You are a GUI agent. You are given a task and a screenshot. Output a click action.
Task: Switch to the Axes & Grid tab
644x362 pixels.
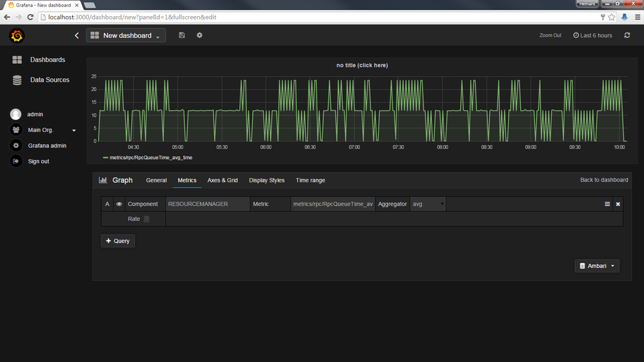(222, 180)
